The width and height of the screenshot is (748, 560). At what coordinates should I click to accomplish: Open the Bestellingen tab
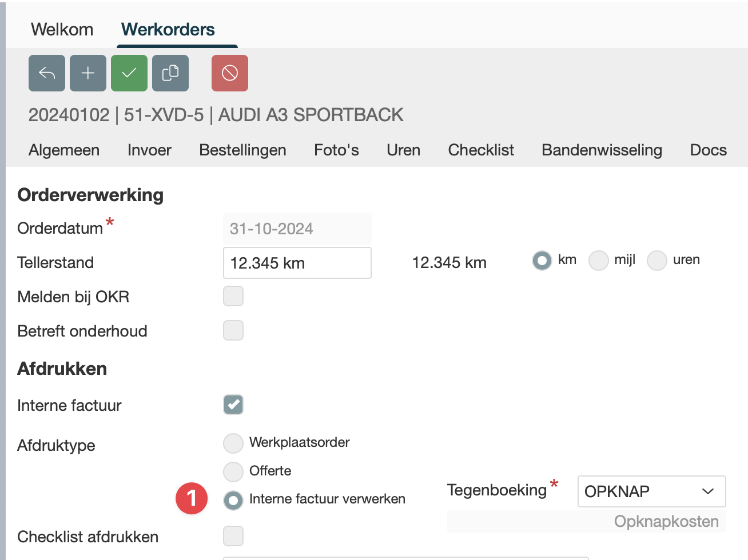(242, 150)
